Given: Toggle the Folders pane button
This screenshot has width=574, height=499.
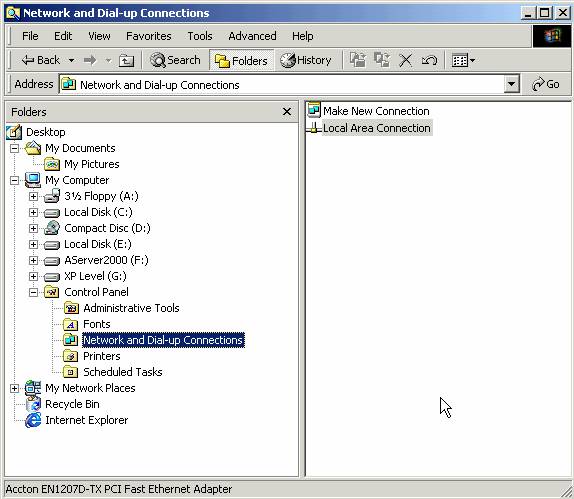Looking at the screenshot, I should click(x=241, y=60).
